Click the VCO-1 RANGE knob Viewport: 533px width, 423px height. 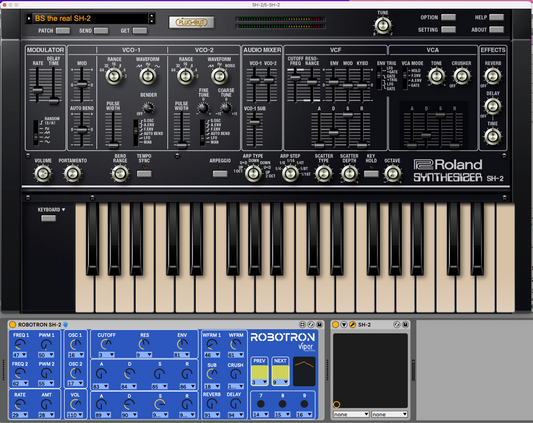click(114, 76)
